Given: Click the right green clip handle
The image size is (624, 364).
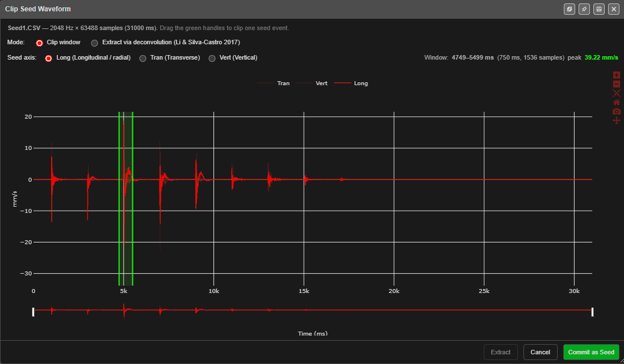Looking at the screenshot, I should tap(132, 199).
